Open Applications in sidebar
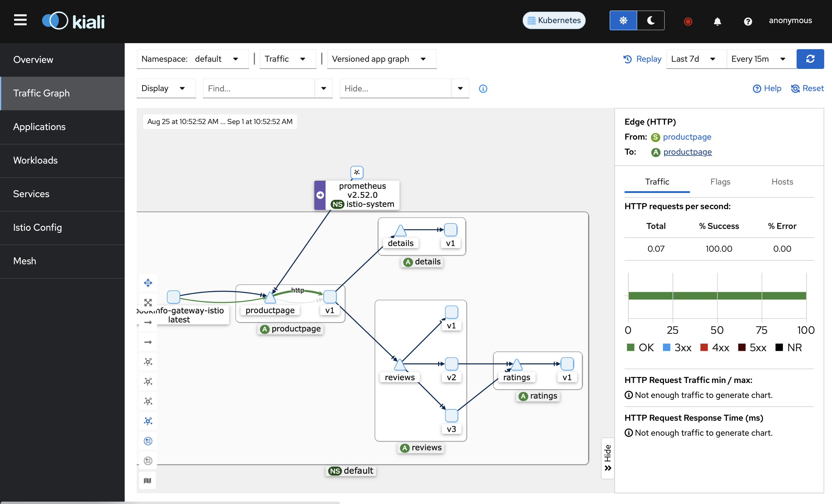 tap(62, 127)
